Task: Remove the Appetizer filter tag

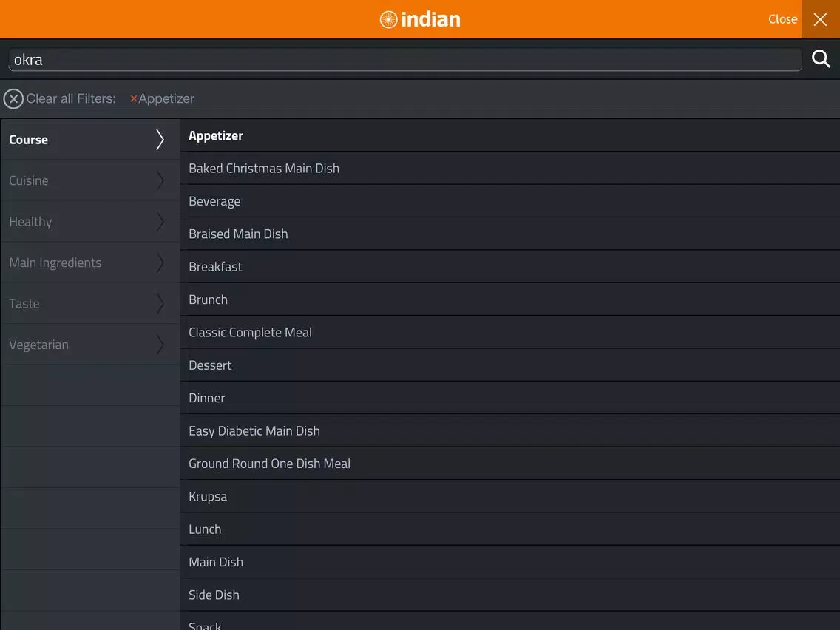Action: click(134, 99)
